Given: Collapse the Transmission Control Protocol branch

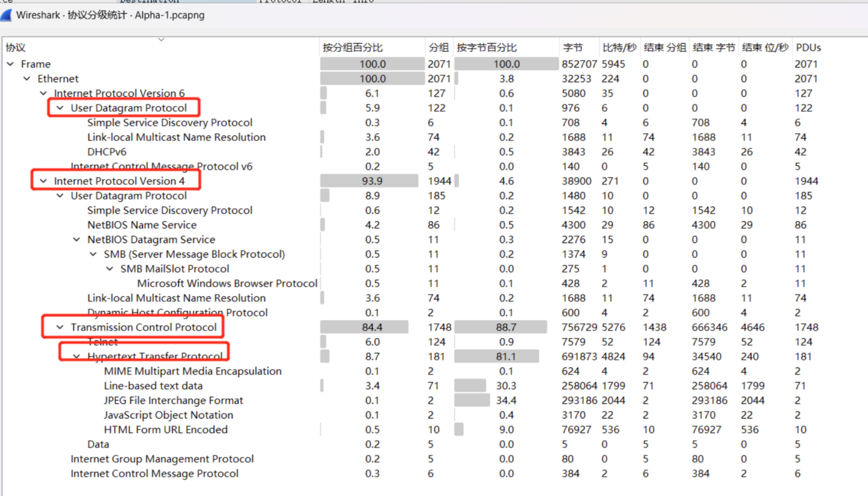Looking at the screenshot, I should click(x=60, y=327).
